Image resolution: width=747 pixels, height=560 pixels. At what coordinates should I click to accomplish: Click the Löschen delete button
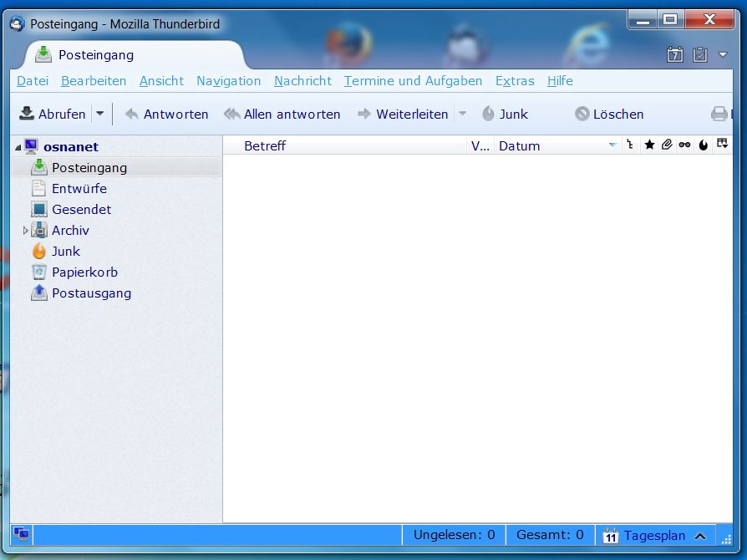(x=609, y=115)
